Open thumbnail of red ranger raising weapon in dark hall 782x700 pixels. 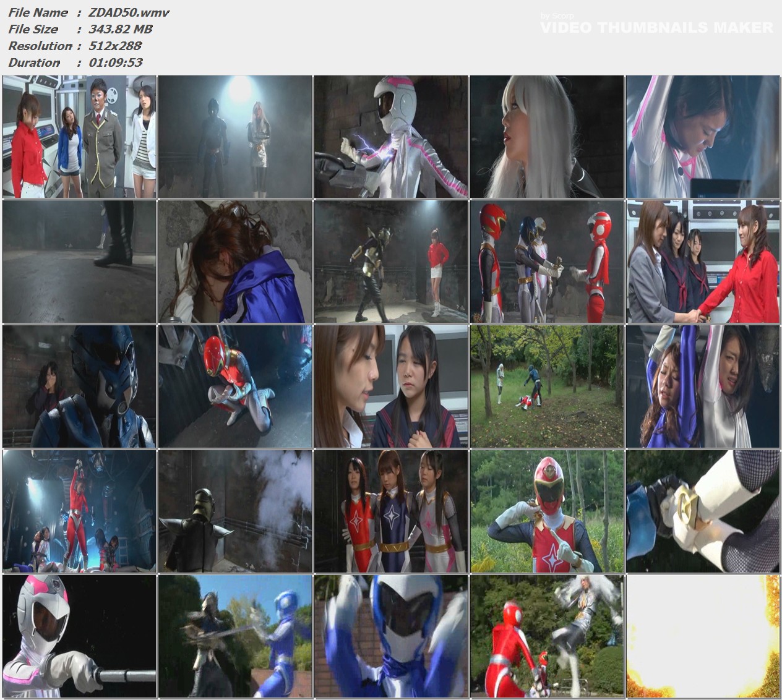[x=80, y=511]
